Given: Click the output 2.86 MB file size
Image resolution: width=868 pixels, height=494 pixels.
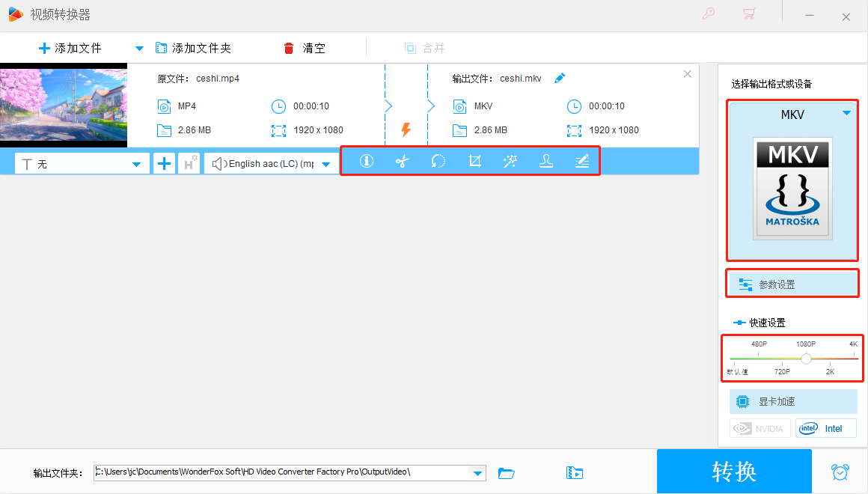Looking at the screenshot, I should (490, 130).
